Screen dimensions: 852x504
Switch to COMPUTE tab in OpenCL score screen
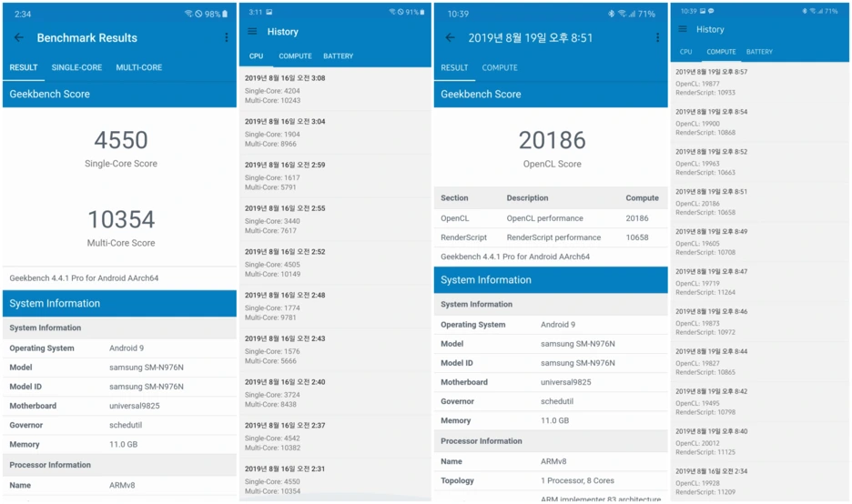point(500,68)
